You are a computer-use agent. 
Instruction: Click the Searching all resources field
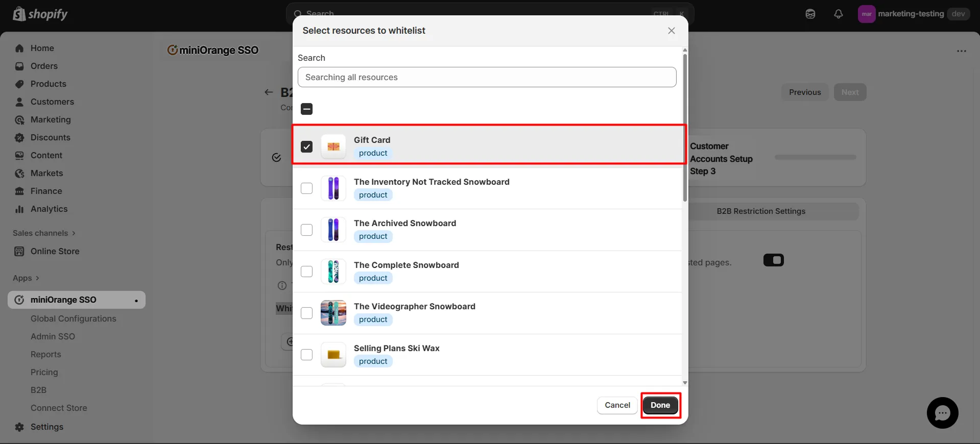click(487, 77)
